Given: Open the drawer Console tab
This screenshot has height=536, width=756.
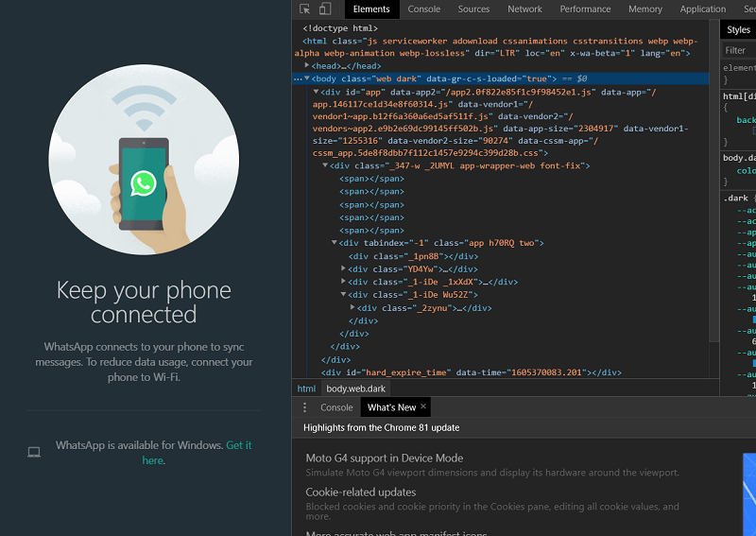Looking at the screenshot, I should click(x=336, y=407).
